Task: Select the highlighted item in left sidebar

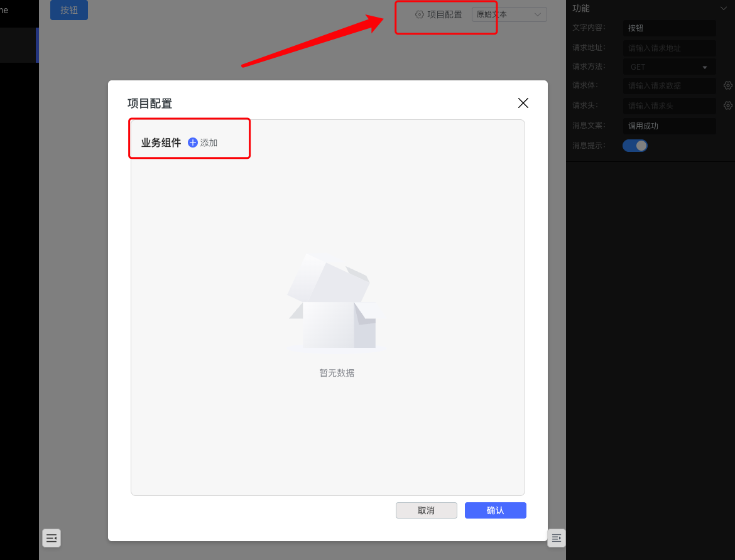Action: [19, 45]
